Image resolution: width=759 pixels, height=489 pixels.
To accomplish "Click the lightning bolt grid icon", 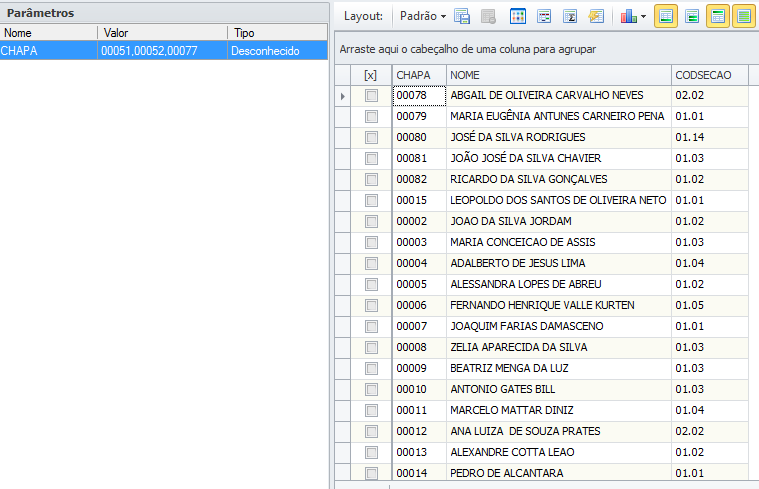I will [x=596, y=16].
